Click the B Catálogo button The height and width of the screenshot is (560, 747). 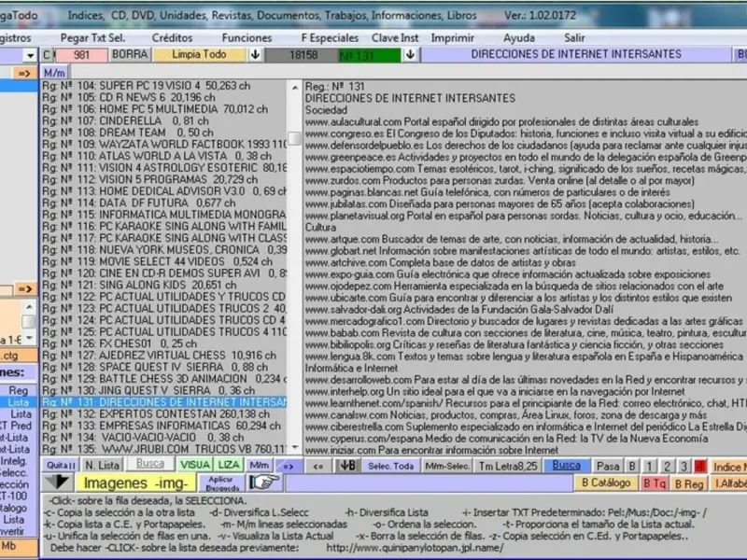pyautogui.click(x=606, y=483)
